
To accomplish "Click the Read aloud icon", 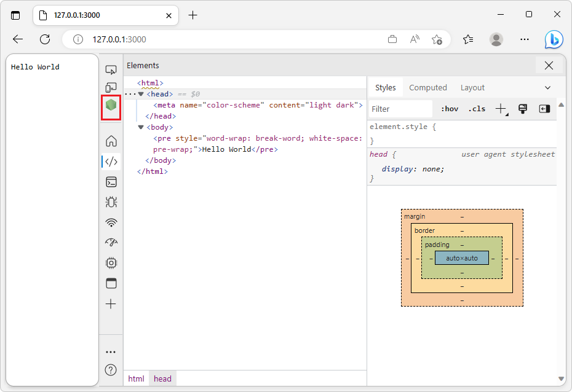I will pyautogui.click(x=415, y=39).
